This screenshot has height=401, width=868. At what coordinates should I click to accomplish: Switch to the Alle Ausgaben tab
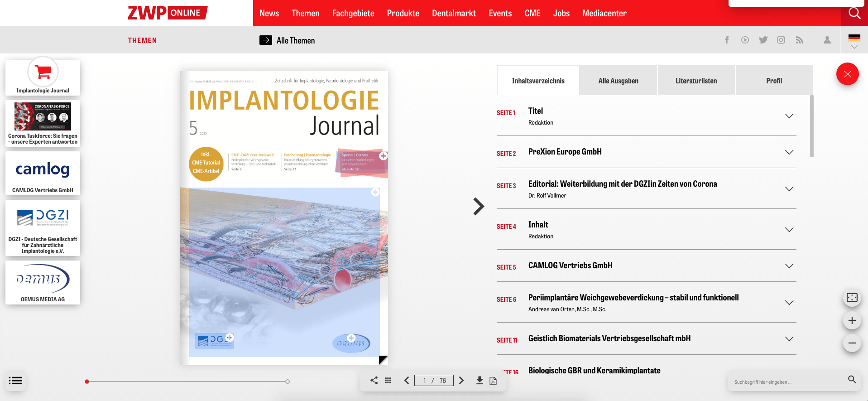click(x=618, y=80)
